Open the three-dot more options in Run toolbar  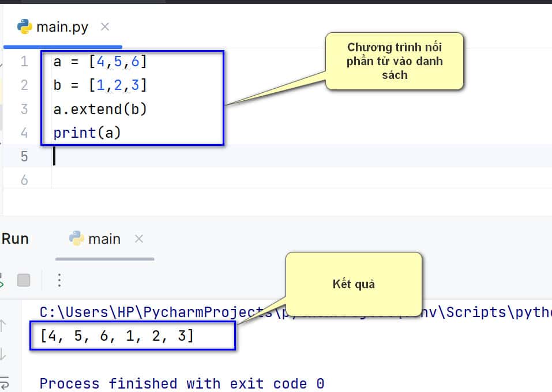(x=59, y=281)
